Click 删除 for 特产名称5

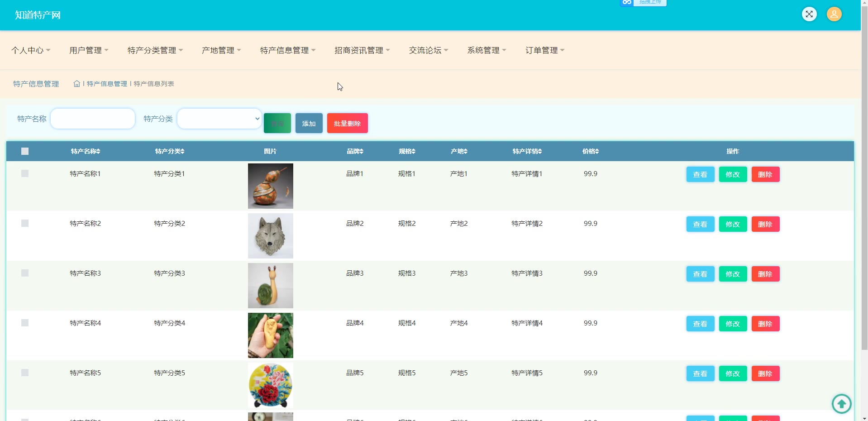tap(765, 373)
